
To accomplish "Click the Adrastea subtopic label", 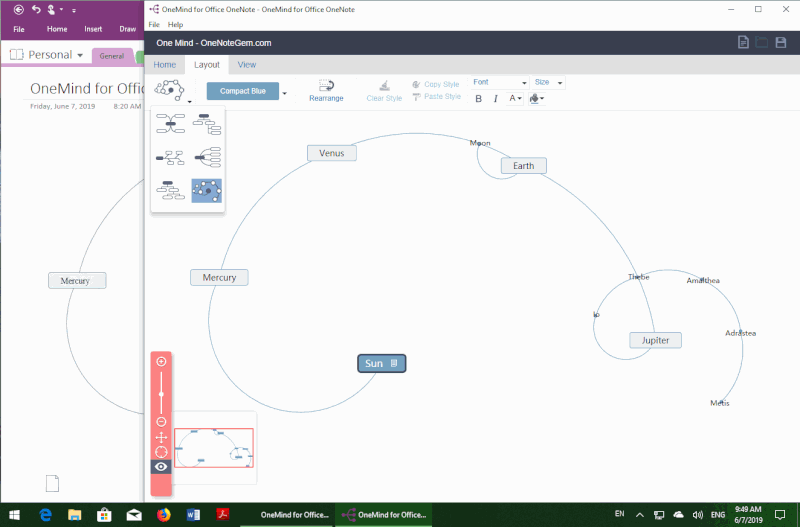I will [x=740, y=333].
